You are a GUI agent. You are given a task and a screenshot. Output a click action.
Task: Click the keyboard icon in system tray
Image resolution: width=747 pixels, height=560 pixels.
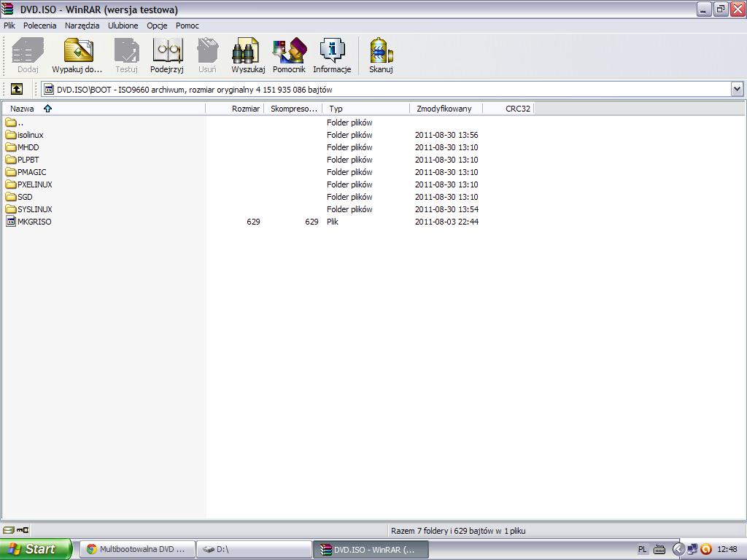tap(659, 550)
